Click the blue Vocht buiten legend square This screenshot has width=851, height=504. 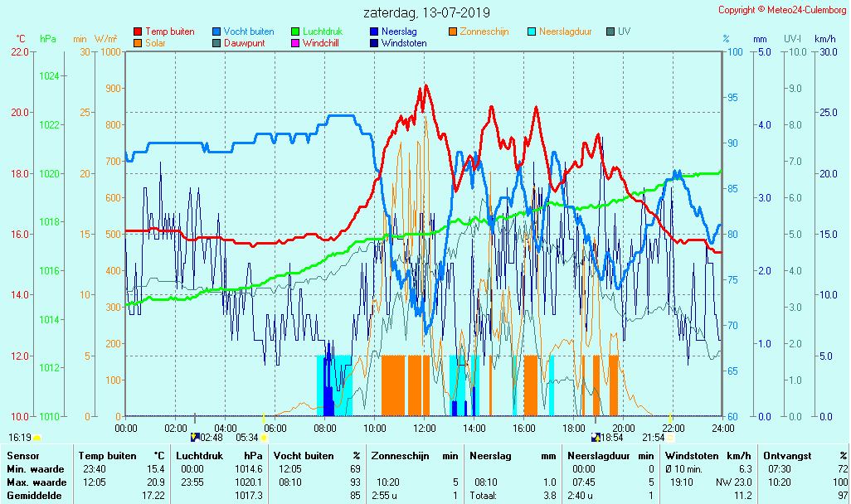[216, 31]
